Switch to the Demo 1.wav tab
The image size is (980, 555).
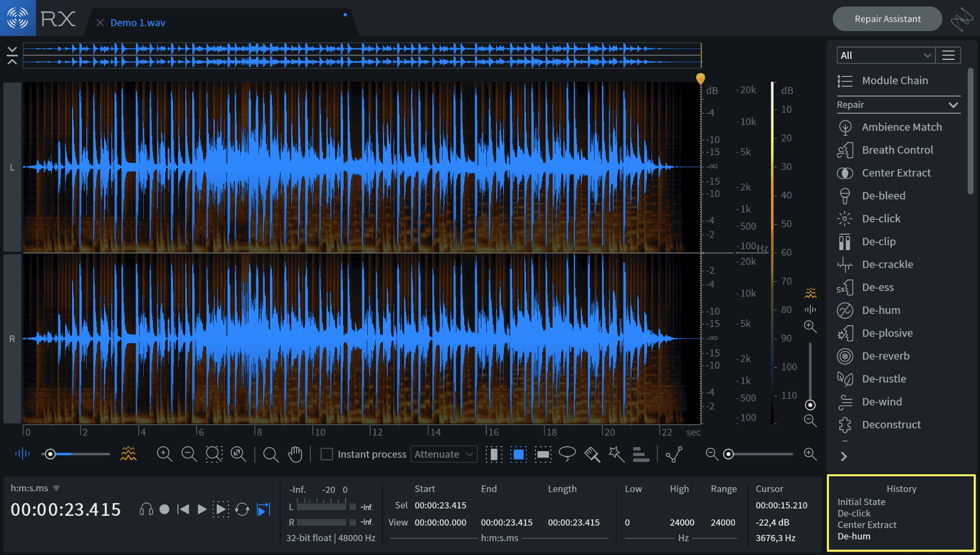[138, 23]
